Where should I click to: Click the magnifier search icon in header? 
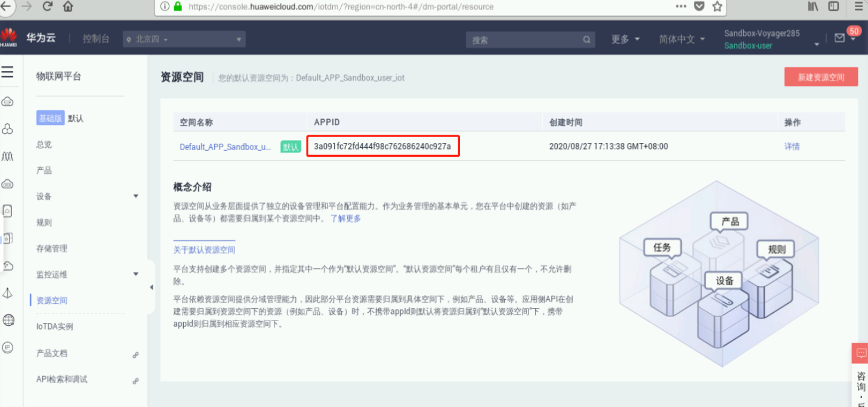tap(587, 40)
